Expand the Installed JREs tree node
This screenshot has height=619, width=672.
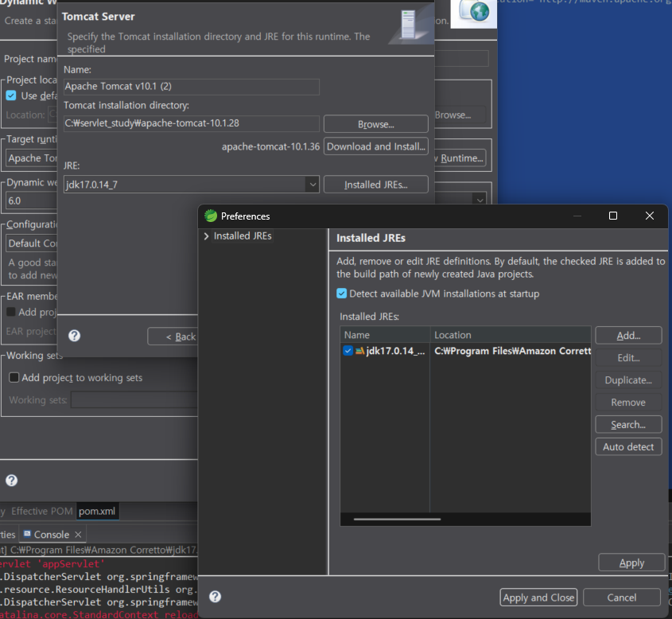click(x=206, y=236)
